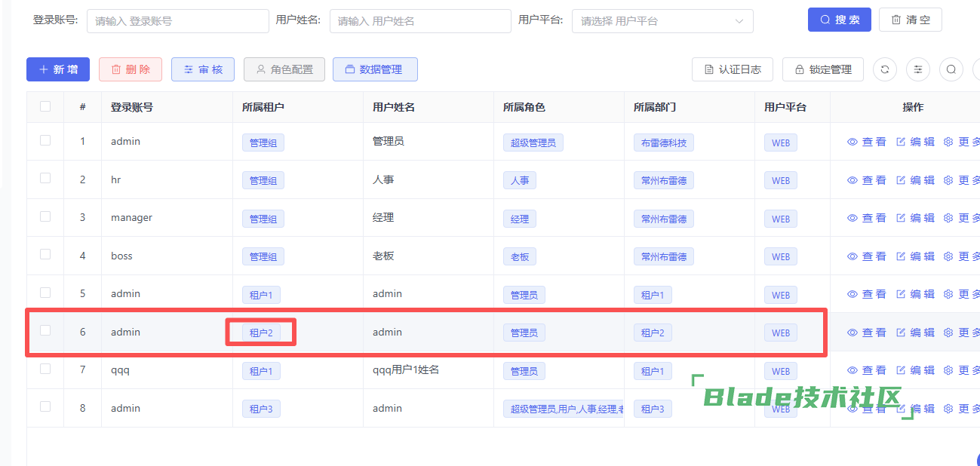980x466 pixels.
Task: Open 更多 menu in row 6
Action: point(962,333)
